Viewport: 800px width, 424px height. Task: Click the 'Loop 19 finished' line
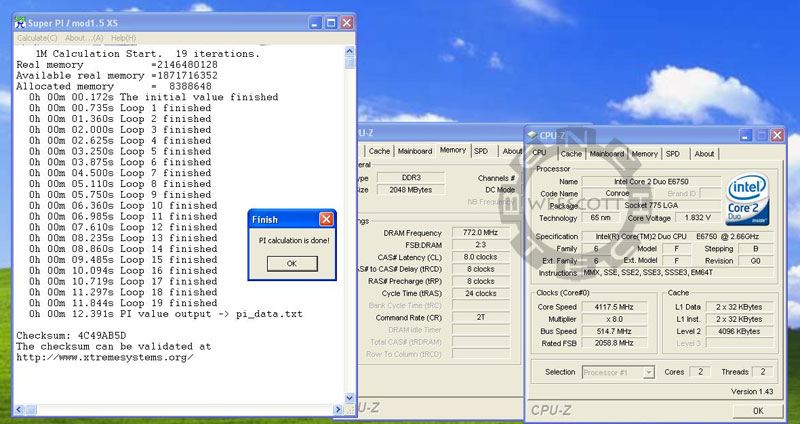[x=123, y=303]
